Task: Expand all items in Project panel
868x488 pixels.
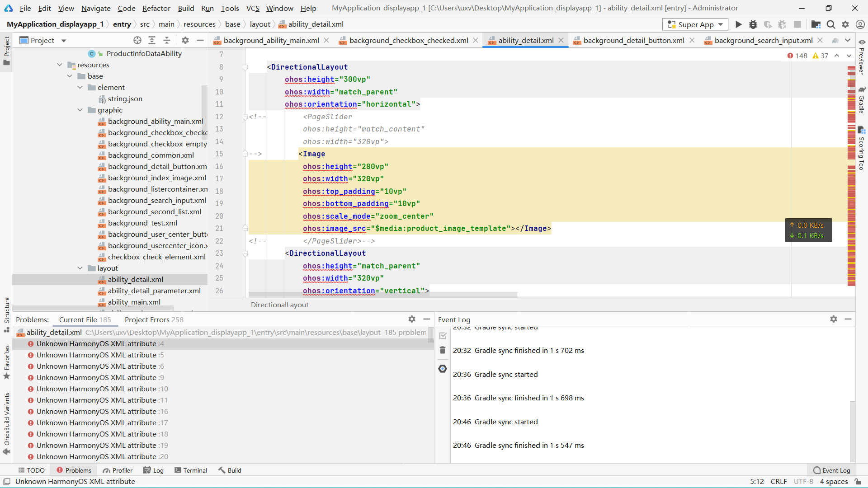Action: pos(152,40)
